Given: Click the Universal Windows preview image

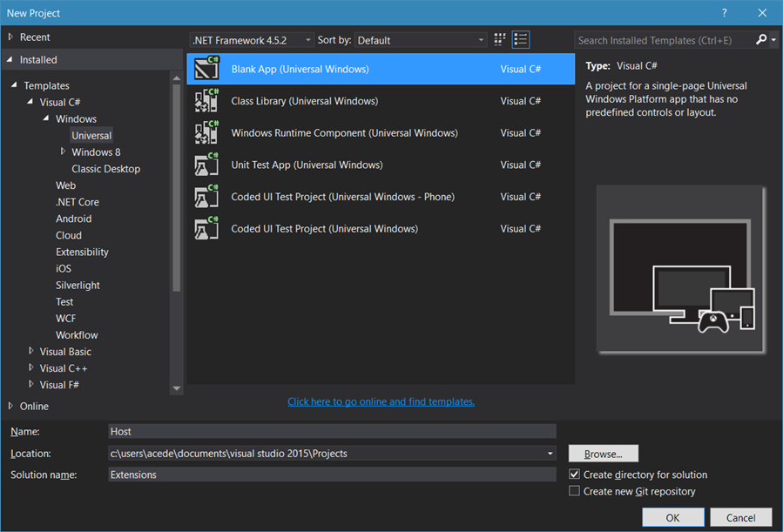Looking at the screenshot, I should click(x=680, y=270).
